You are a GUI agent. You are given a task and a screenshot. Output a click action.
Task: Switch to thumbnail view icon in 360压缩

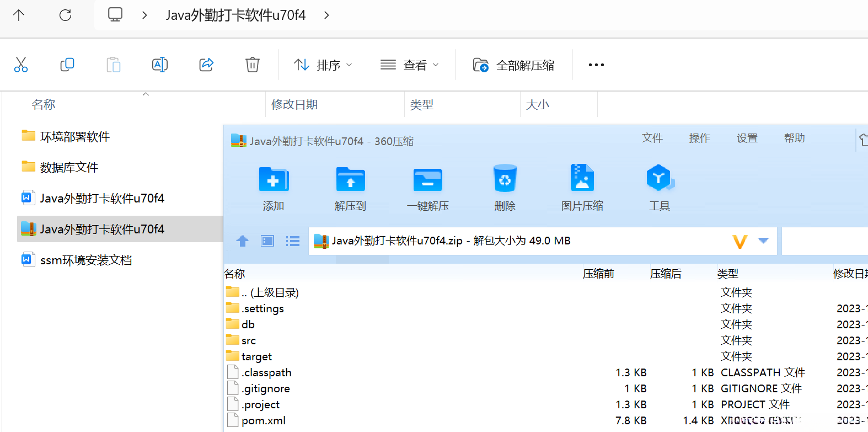coord(267,241)
